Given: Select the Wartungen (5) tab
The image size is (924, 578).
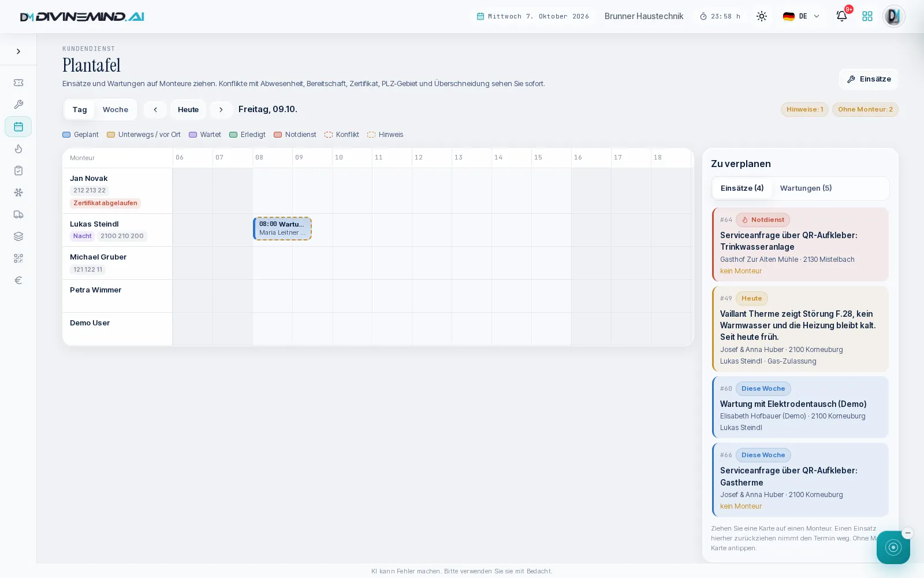Looking at the screenshot, I should click(806, 188).
